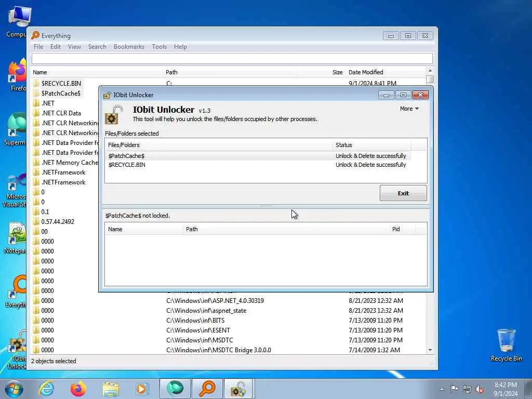532x399 pixels.
Task: Click the Everything scrollbar up arrow
Action: pyautogui.click(x=430, y=71)
